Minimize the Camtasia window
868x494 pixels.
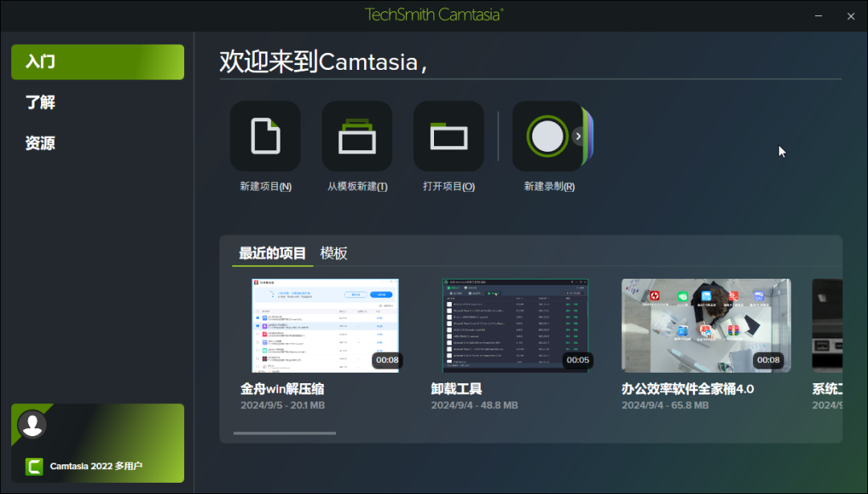click(818, 16)
